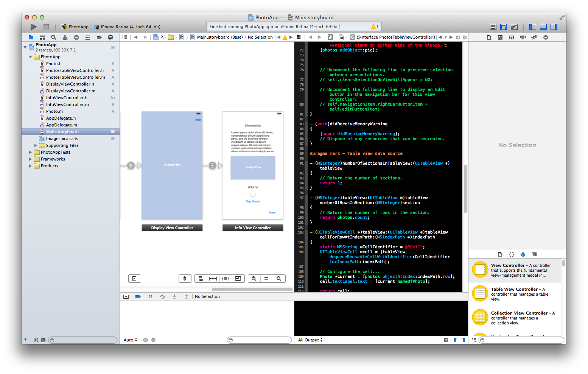
Task: Zoom out the storyboard canvas
Action: [254, 279]
